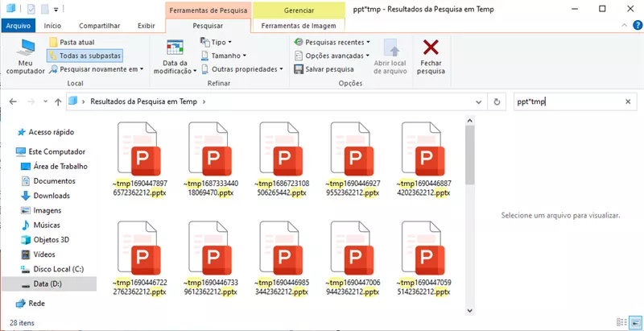Screen dimensions: 644x331
Task: Collapse the ribbon with the chevron
Action: pyautogui.click(x=625, y=26)
